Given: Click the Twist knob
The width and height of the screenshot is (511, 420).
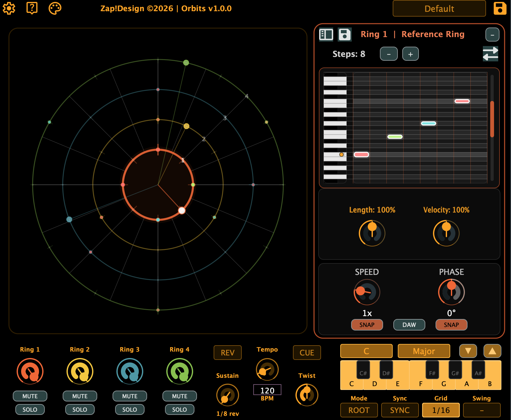Looking at the screenshot, I should [307, 395].
